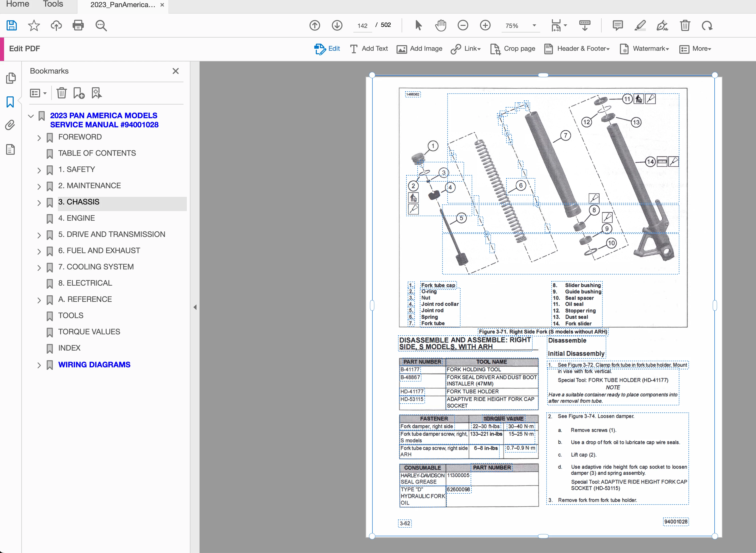756x553 pixels.
Task: Expand the 3. CHASSIS bookmark
Action: coord(39,203)
